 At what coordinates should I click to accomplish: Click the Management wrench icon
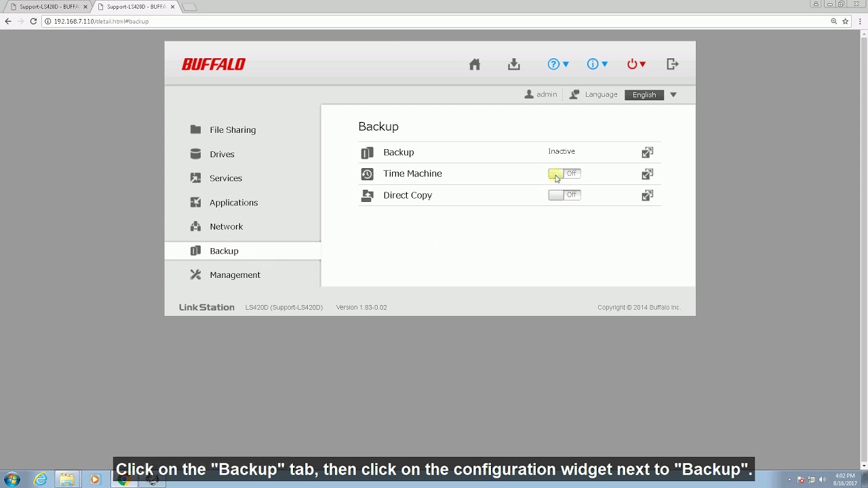[195, 274]
